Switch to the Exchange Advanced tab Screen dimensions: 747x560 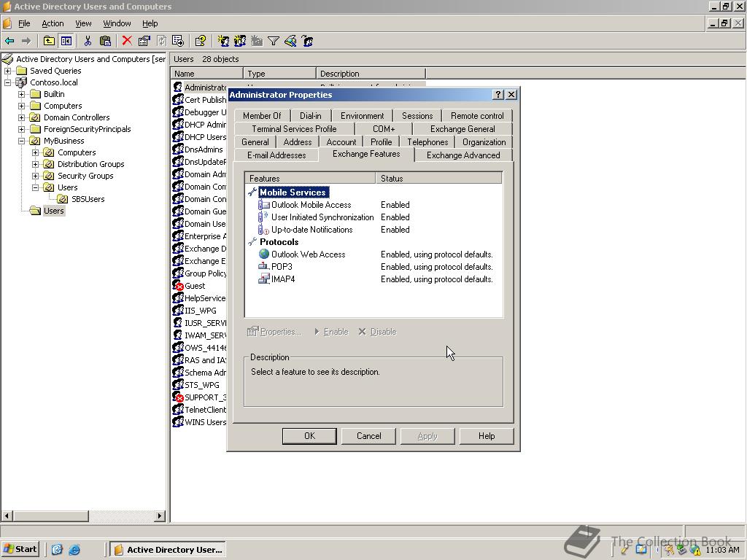click(463, 155)
